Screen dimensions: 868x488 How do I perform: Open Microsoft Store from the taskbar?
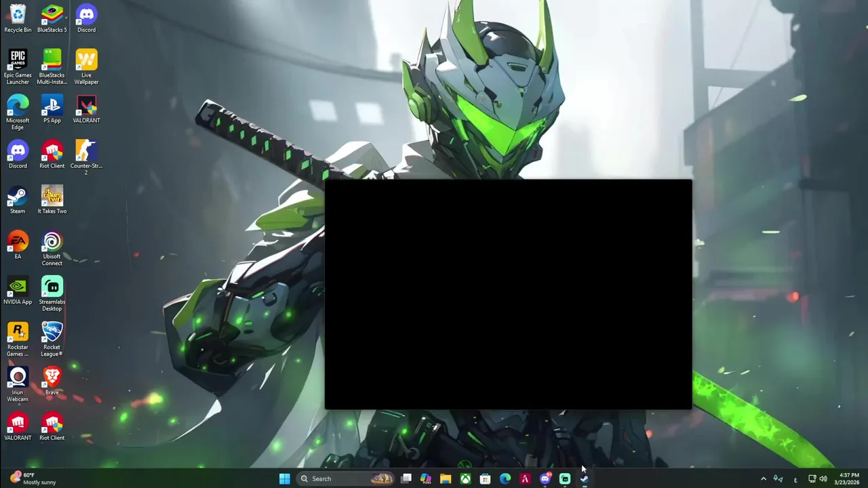click(485, 479)
